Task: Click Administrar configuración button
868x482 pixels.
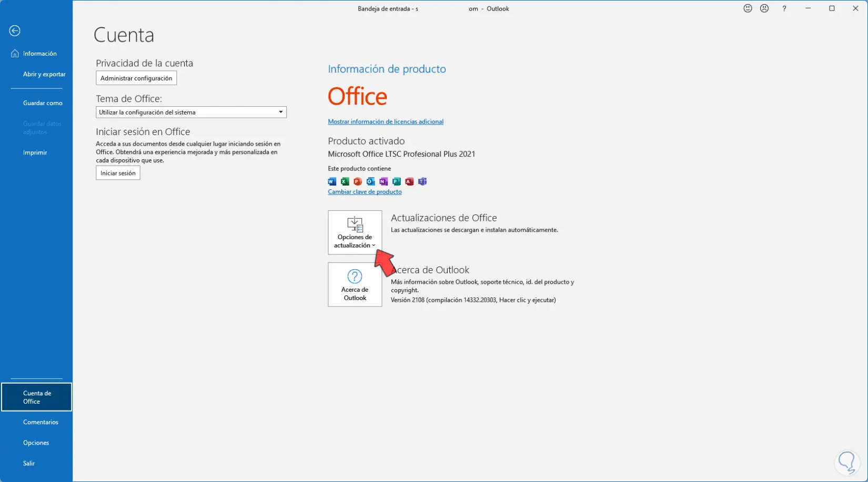Action: tap(136, 78)
